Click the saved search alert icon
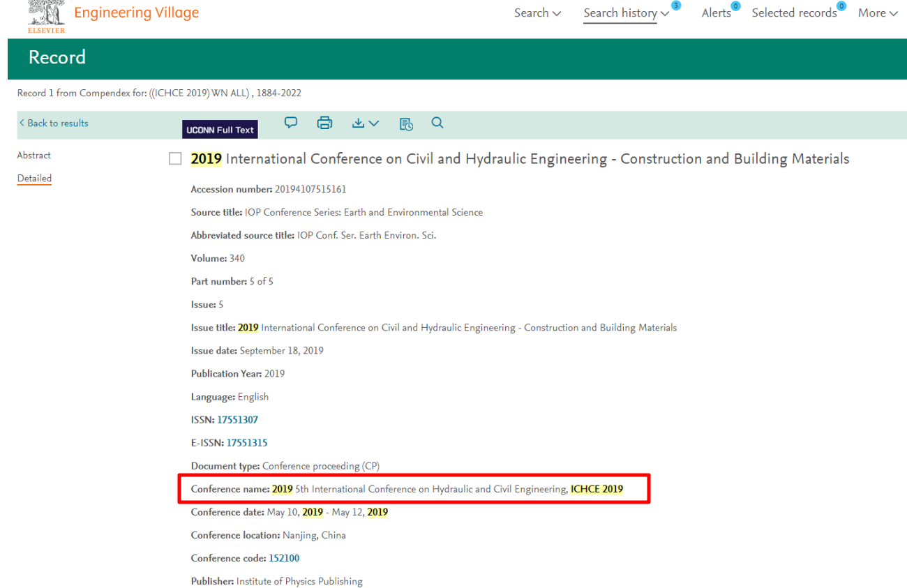The width and height of the screenshot is (907, 588). [406, 123]
